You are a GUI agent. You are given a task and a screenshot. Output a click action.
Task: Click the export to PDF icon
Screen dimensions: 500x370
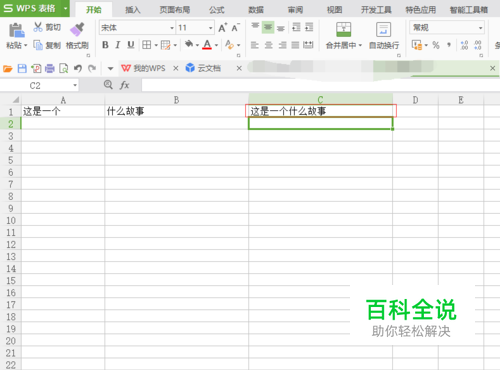(36, 69)
